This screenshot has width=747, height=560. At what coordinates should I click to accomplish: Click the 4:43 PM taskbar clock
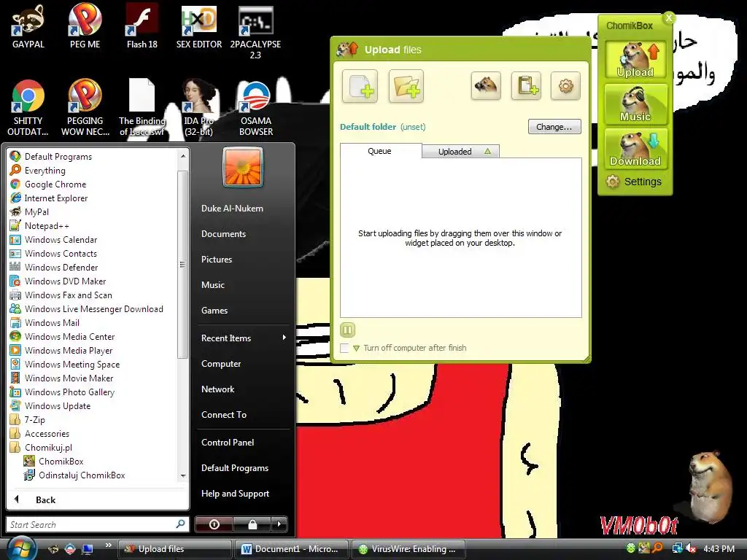[719, 548]
